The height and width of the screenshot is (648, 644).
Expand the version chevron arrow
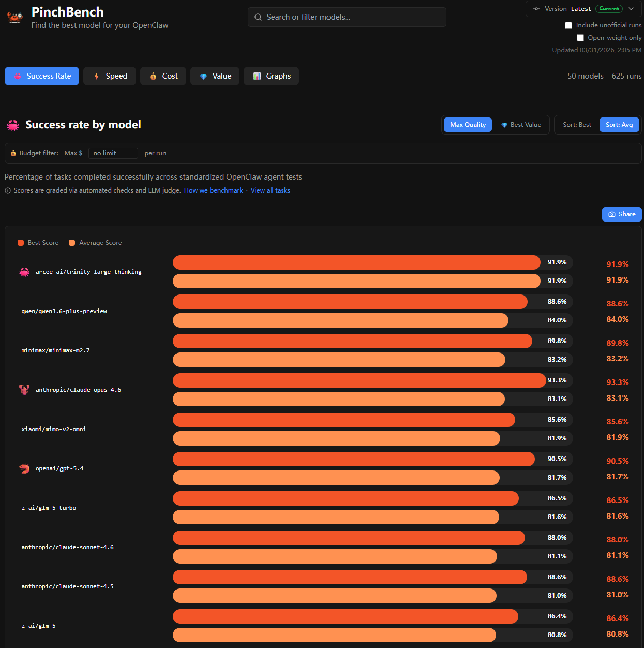[631, 9]
